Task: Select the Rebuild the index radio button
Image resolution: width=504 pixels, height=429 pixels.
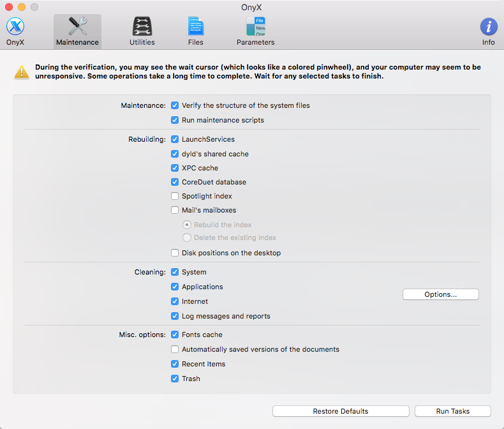Action: pos(187,225)
